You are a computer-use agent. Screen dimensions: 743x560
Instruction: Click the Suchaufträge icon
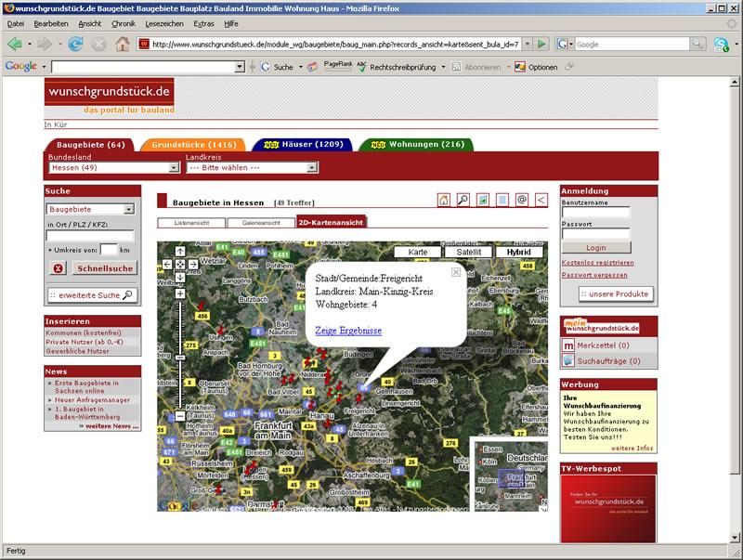tap(568, 360)
